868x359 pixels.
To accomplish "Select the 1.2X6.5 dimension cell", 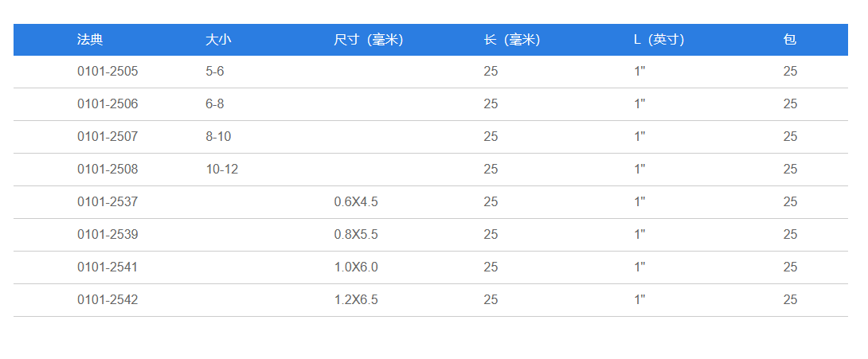I will pos(356,300).
